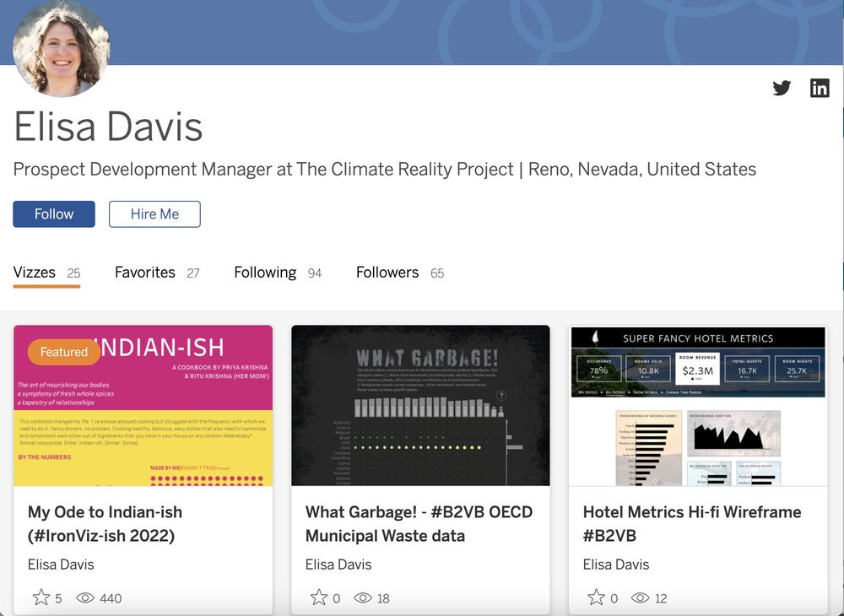Image resolution: width=844 pixels, height=616 pixels.
Task: Click the favorites count 5 on Indian-ish card
Action: [x=58, y=598]
